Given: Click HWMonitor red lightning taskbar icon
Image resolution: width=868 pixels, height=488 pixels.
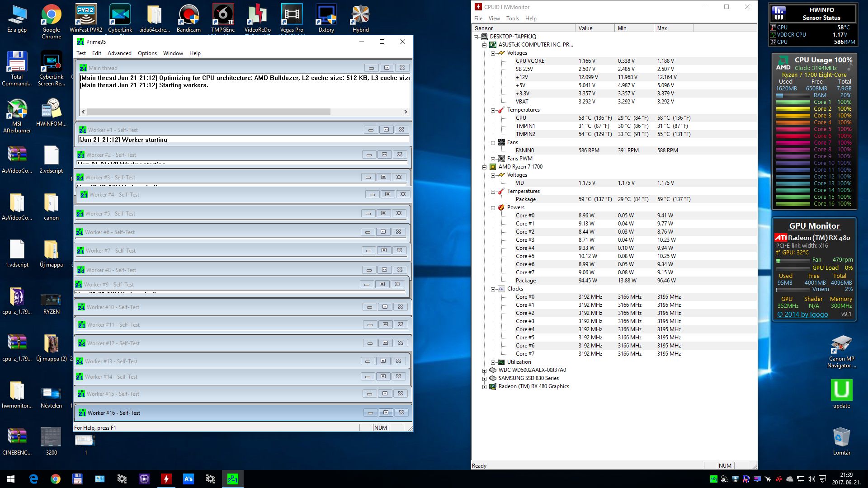Looking at the screenshot, I should coord(166,479).
